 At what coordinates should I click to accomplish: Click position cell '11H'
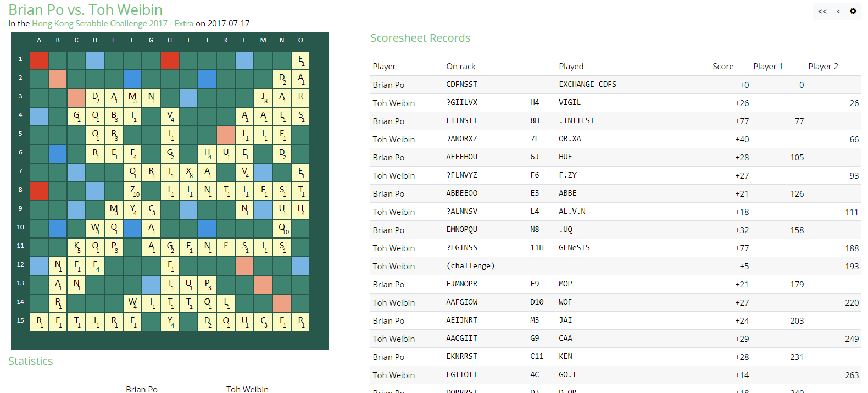[537, 247]
